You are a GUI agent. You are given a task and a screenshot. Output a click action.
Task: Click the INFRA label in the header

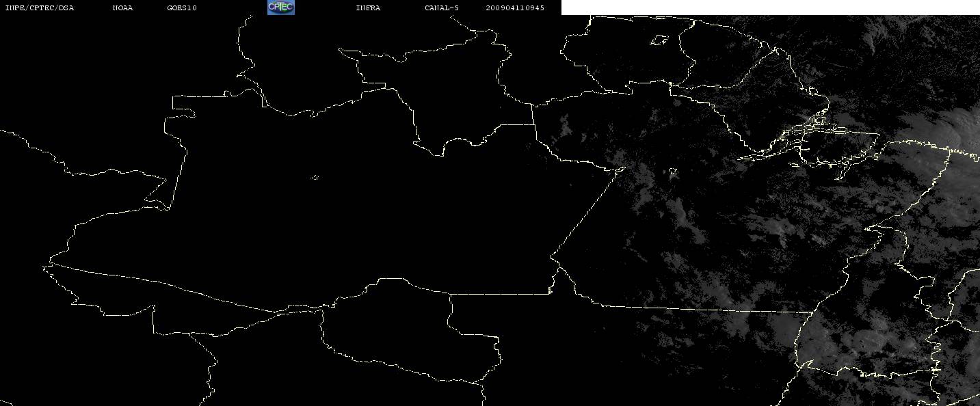click(x=368, y=8)
